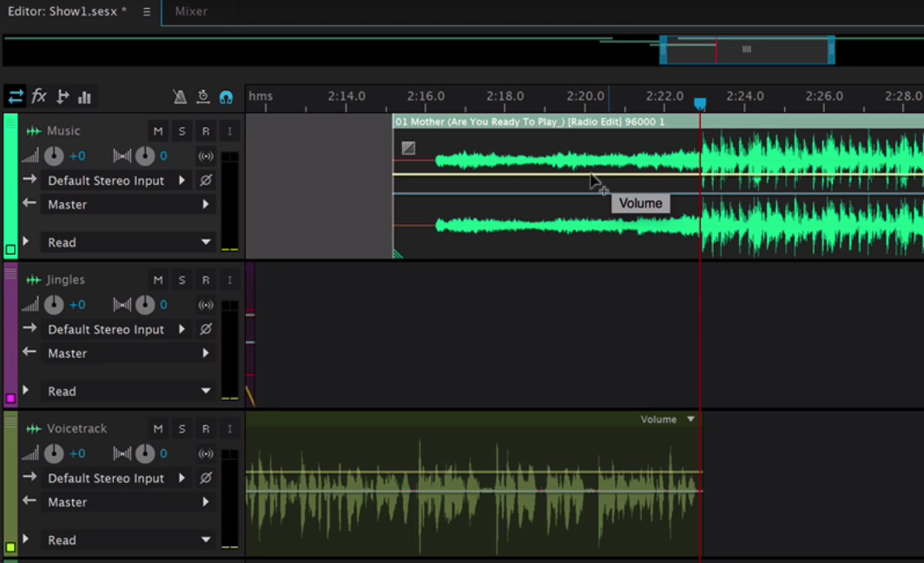Click the Music track pan knob
Image resolution: width=924 pixels, height=563 pixels.
click(145, 156)
